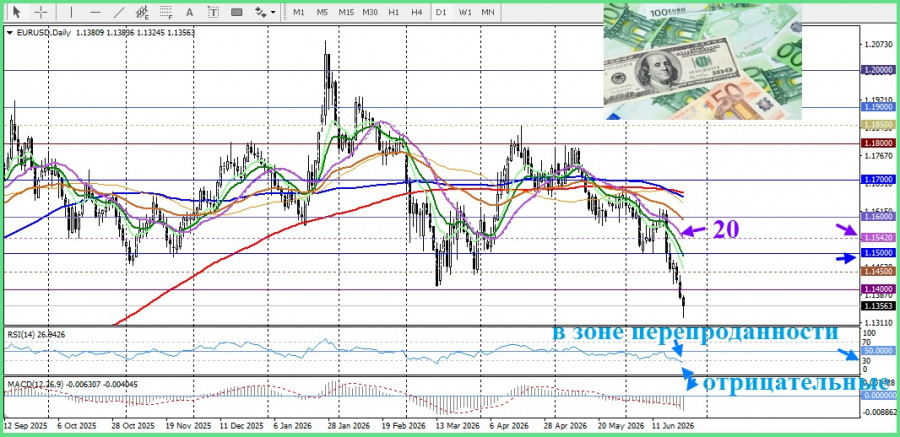Draw a vertical line tool
This screenshot has width=900, height=437.
pos(71,11)
